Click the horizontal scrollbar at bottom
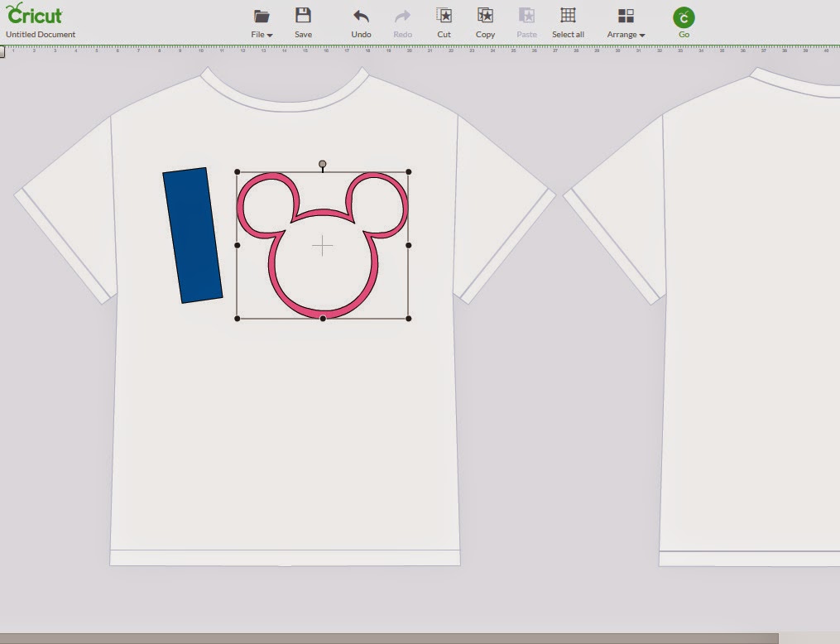 389,639
